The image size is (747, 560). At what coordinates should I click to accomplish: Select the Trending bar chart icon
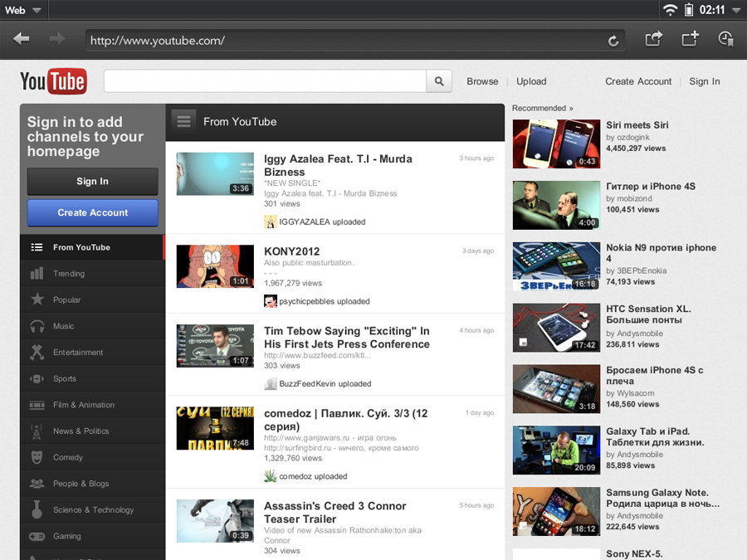click(x=37, y=273)
